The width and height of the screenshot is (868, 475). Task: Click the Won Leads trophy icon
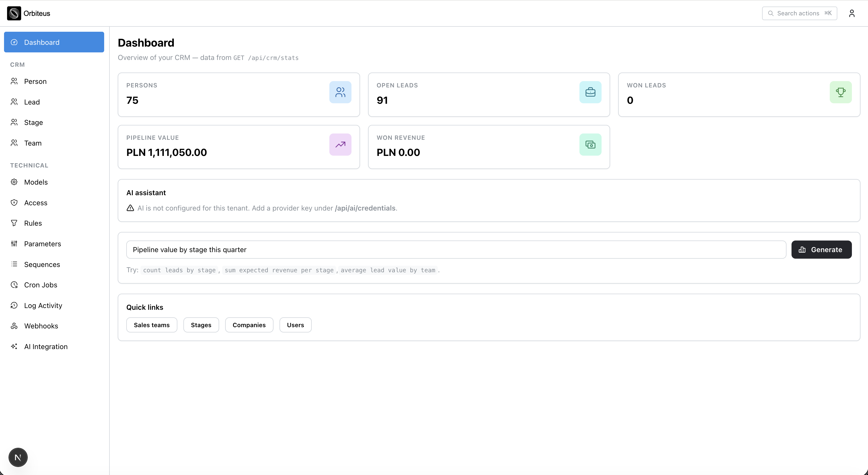[x=840, y=92]
